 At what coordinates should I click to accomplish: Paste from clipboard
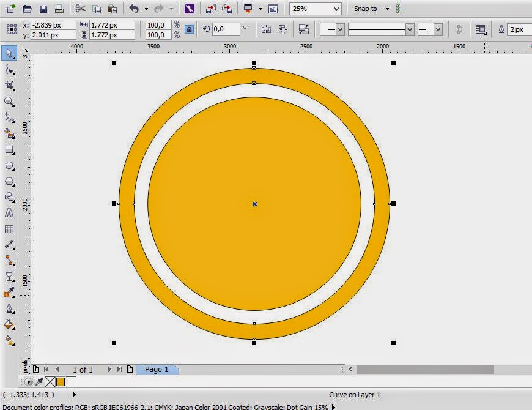click(113, 9)
